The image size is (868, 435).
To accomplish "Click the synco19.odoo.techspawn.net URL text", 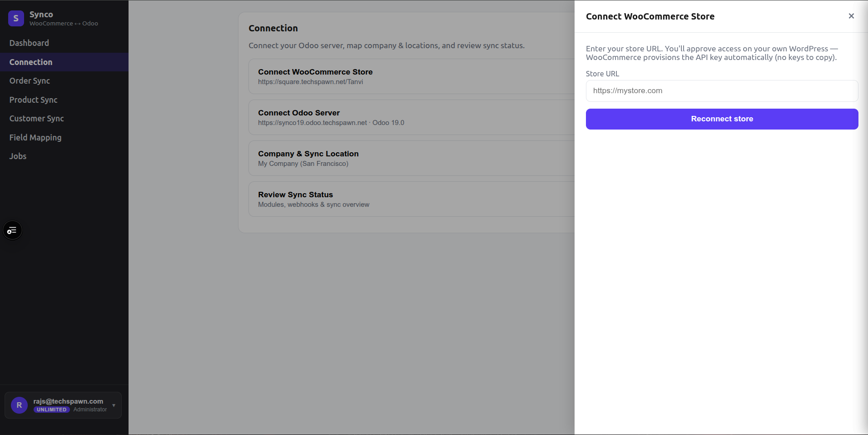I will pos(312,123).
